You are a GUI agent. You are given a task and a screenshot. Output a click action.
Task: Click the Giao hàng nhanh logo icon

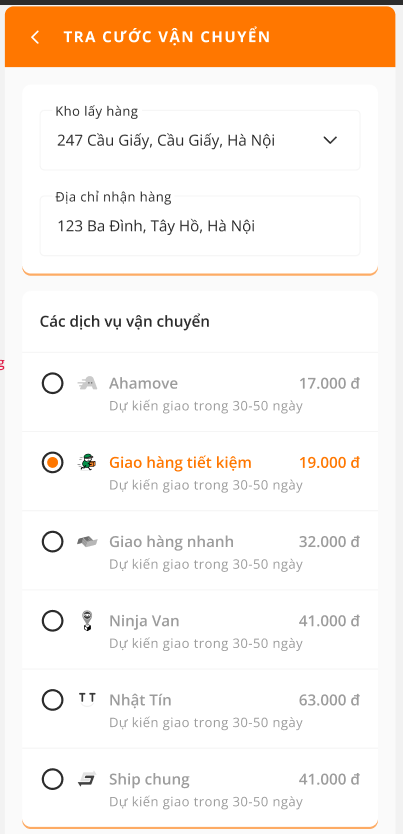87,541
